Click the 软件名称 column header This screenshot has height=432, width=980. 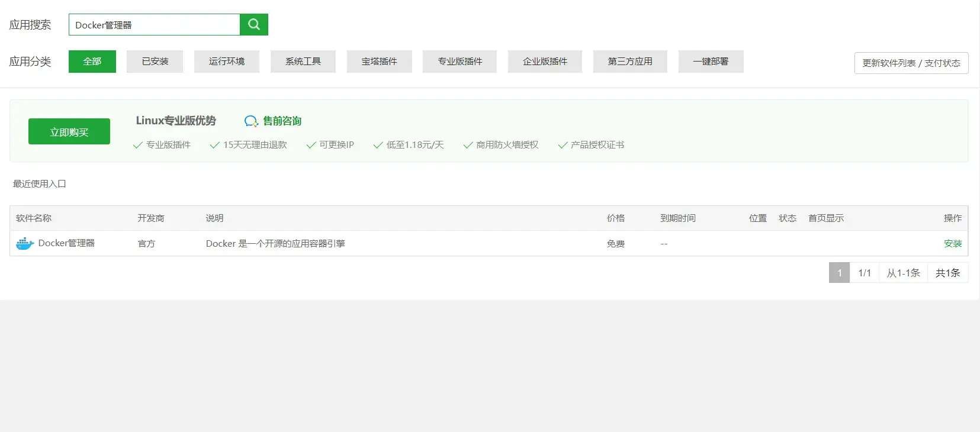tap(34, 218)
